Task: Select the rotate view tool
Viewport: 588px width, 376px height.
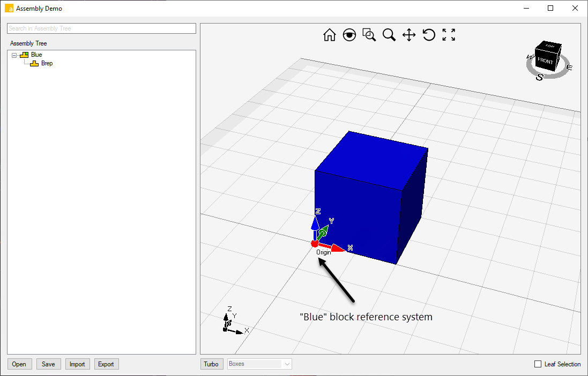Action: [x=428, y=34]
